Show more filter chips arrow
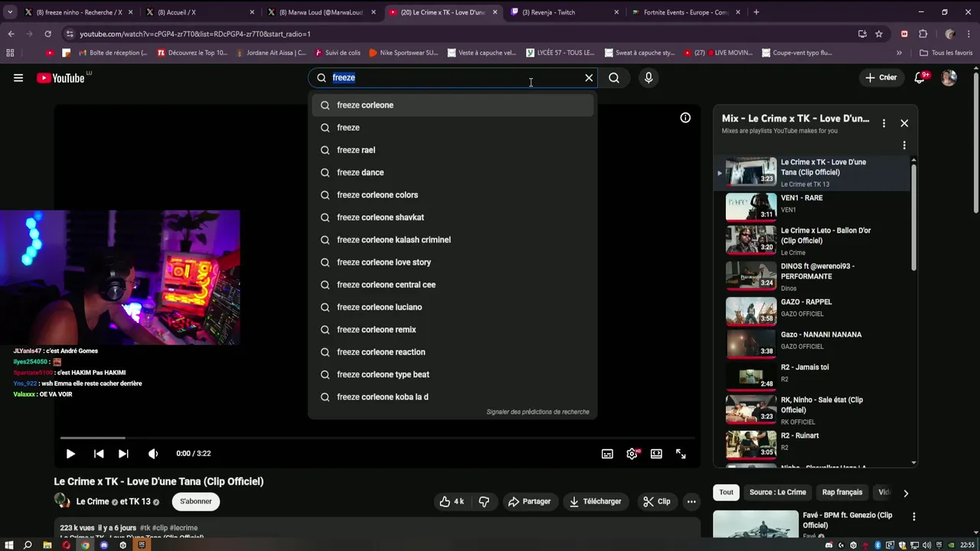 click(906, 494)
